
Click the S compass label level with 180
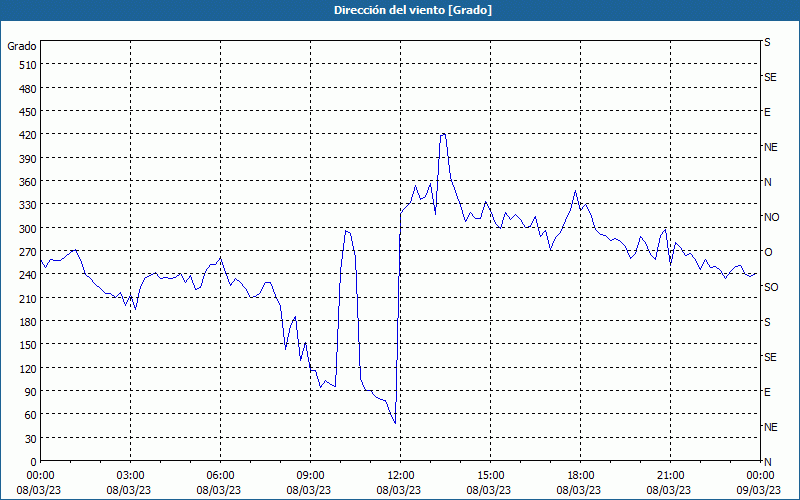(767, 322)
